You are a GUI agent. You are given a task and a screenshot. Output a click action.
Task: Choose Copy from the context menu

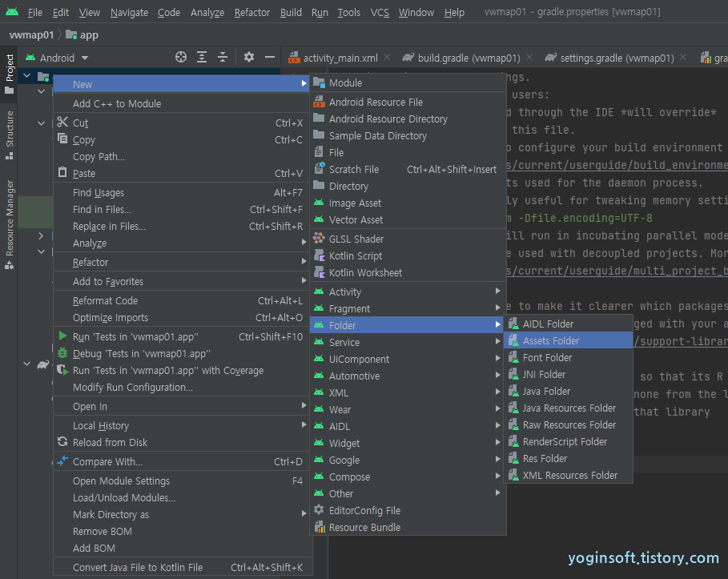(x=181, y=140)
